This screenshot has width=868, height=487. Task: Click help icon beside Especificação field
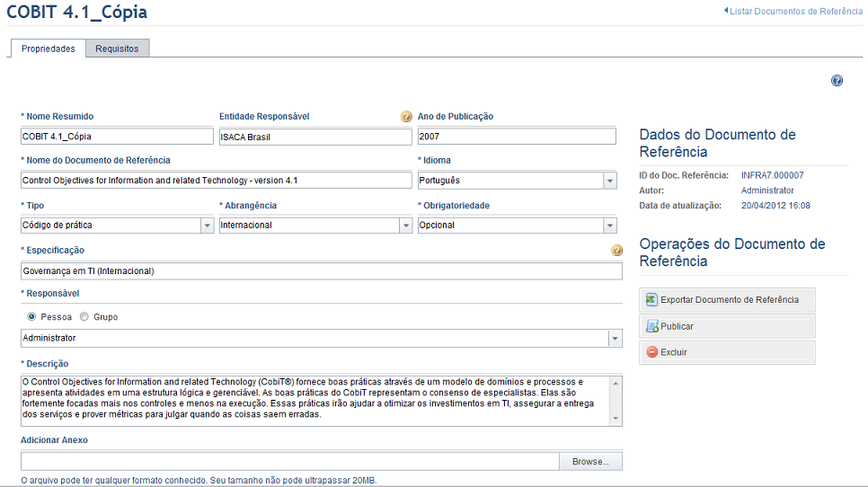[616, 250]
